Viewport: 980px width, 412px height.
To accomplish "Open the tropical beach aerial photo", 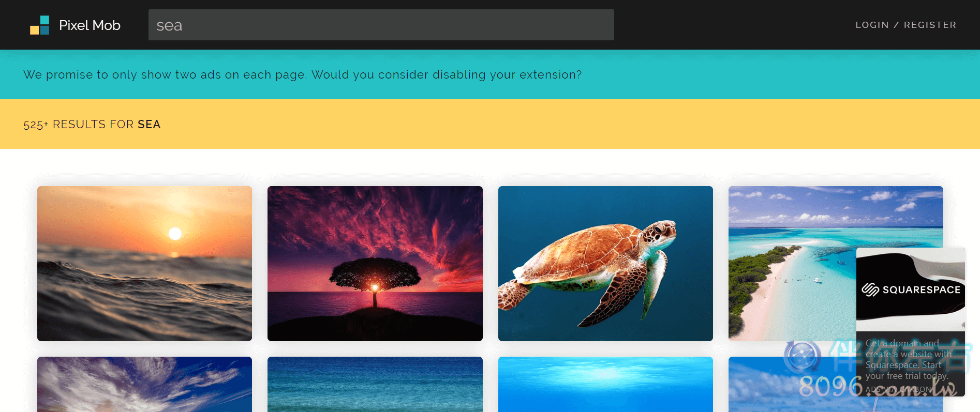I will point(792,263).
